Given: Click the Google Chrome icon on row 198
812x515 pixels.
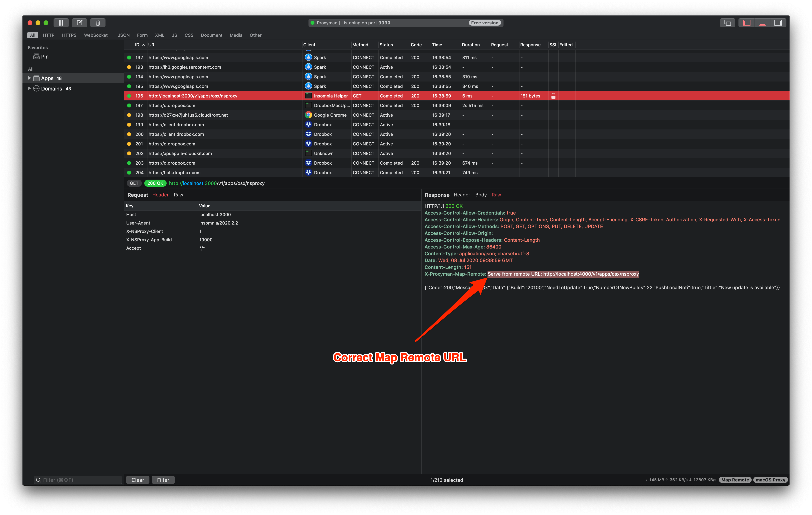Looking at the screenshot, I should (308, 115).
